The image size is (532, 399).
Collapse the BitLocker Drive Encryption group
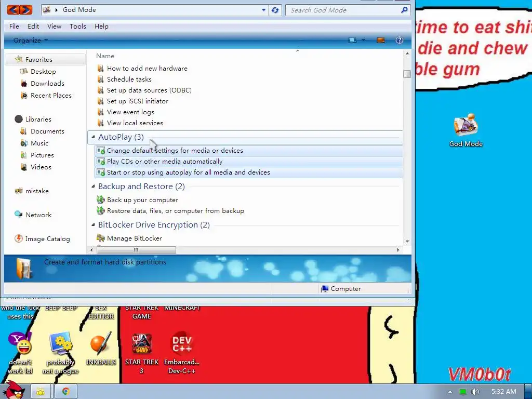coord(93,224)
